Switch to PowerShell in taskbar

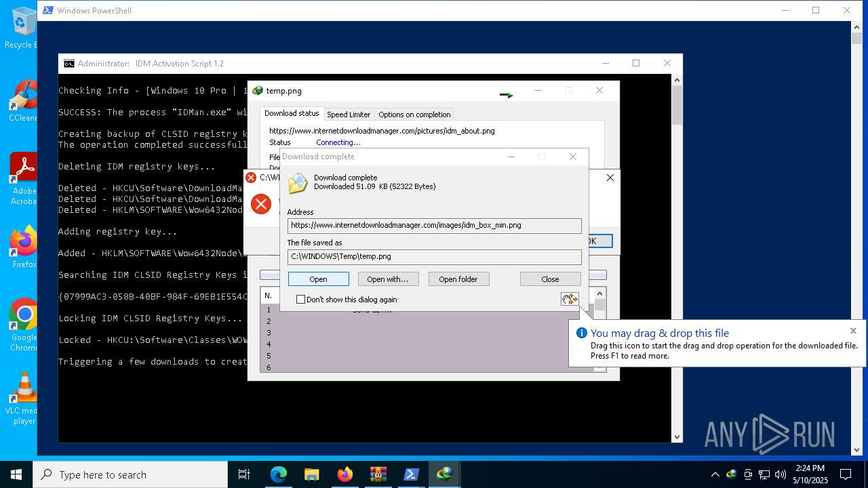click(x=412, y=474)
